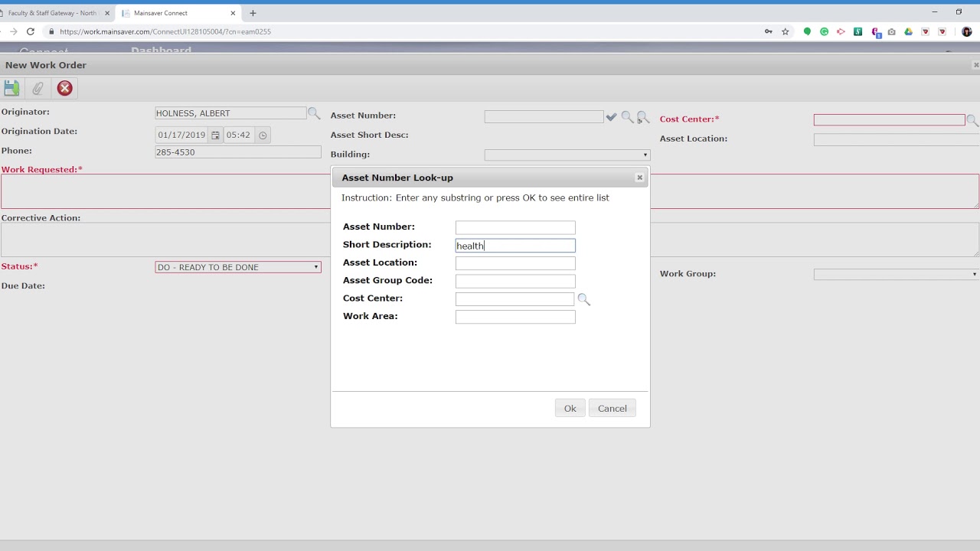Image resolution: width=980 pixels, height=551 pixels.
Task: Click the Dashboard text in header
Action: (161, 51)
